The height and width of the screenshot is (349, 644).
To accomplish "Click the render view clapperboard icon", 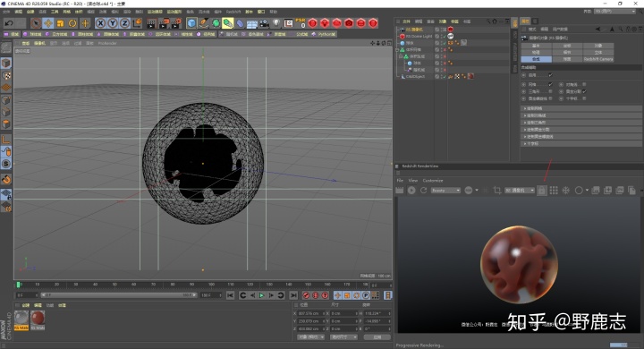I will [151, 23].
